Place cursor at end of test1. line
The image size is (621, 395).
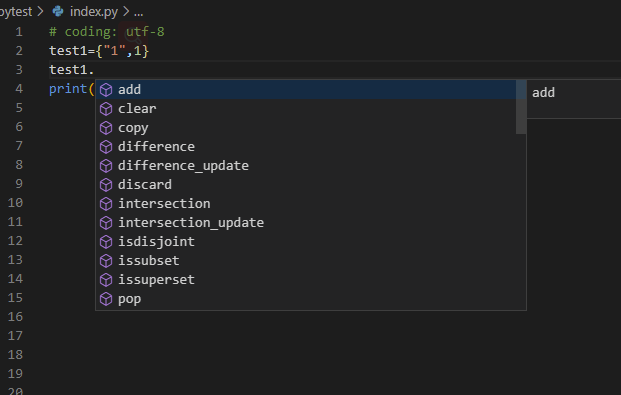[x=94, y=70]
